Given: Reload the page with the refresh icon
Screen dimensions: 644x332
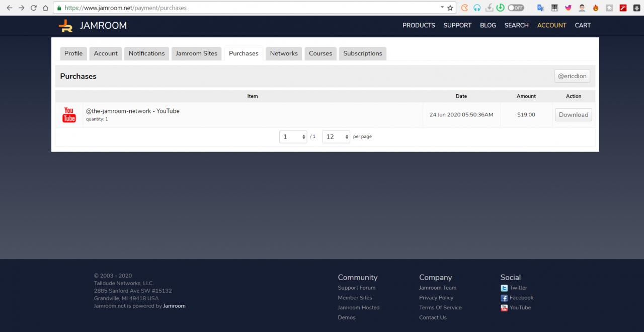Looking at the screenshot, I should pos(34,8).
